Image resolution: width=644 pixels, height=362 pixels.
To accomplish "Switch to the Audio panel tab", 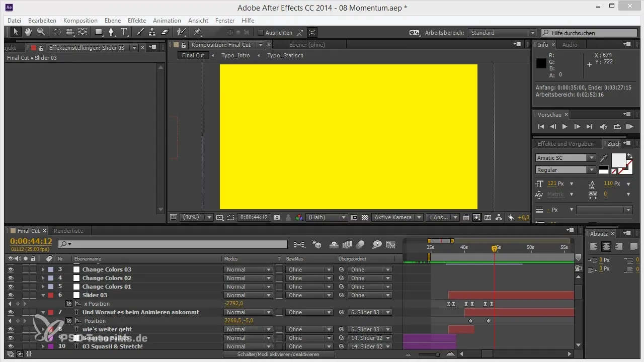I will click(570, 45).
